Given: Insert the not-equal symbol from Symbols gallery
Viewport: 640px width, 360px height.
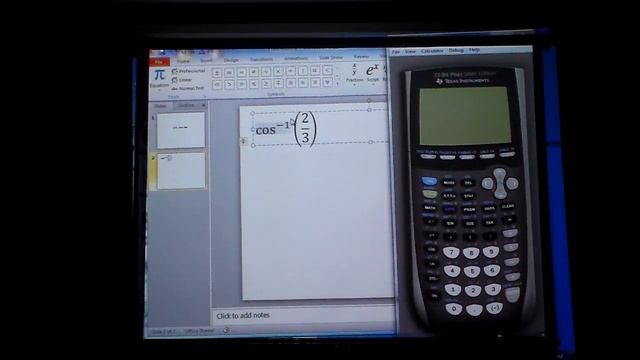Looking at the screenshot, I should click(254, 72).
